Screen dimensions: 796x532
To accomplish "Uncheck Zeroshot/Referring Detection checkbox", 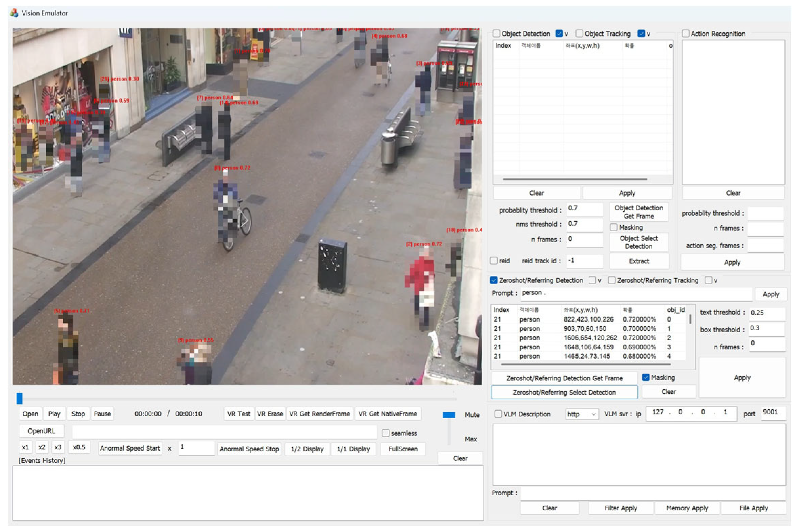I will (x=494, y=280).
